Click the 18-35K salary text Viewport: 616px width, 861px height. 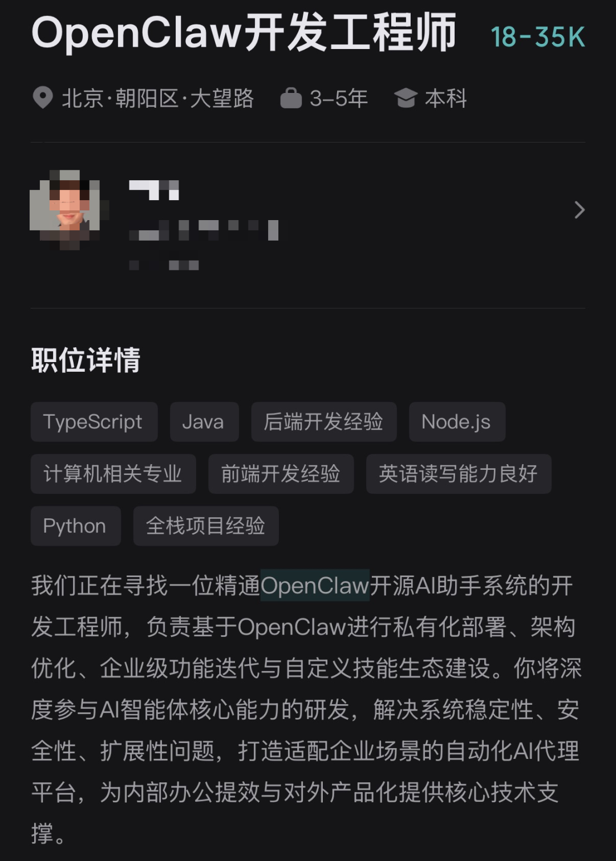538,37
